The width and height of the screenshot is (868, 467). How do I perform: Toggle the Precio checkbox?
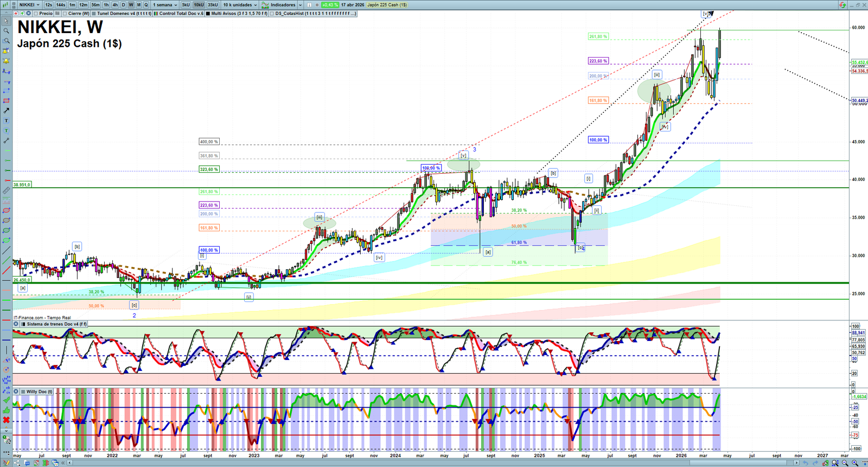[x=36, y=14]
